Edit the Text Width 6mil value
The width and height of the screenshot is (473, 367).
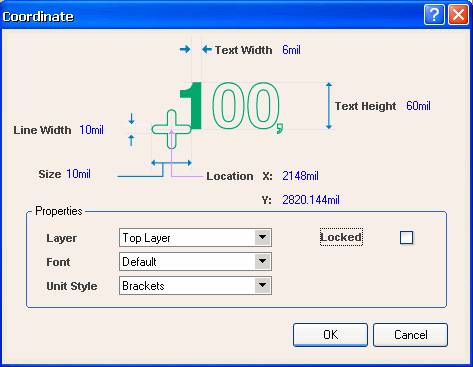(291, 50)
